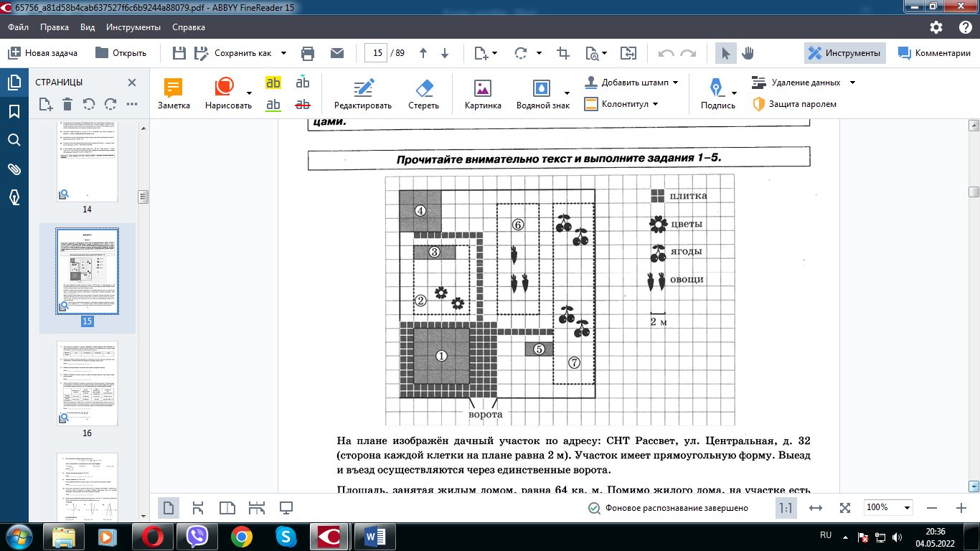Select green underline text markup tool
The height and width of the screenshot is (551, 980).
[x=273, y=105]
